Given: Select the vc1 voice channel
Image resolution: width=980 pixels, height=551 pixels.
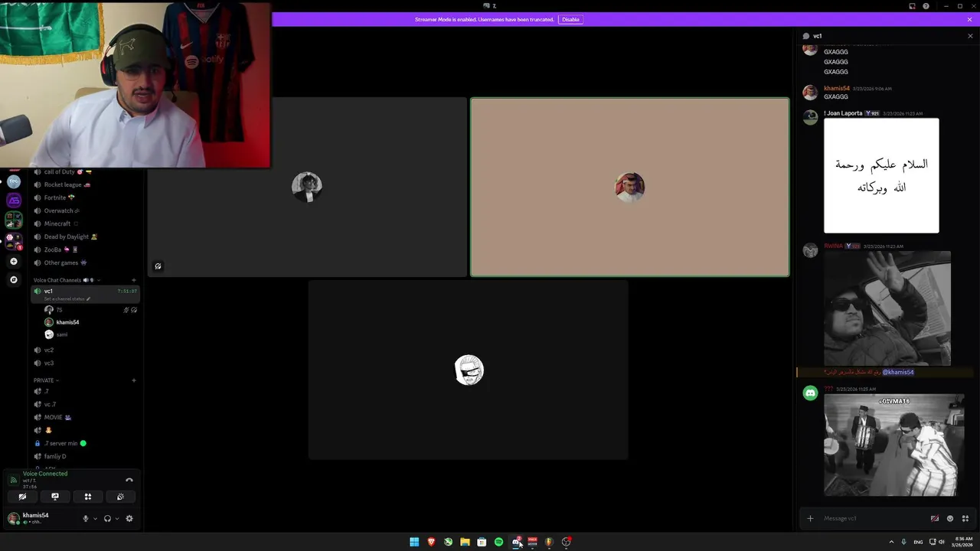Looking at the screenshot, I should tap(84, 294).
